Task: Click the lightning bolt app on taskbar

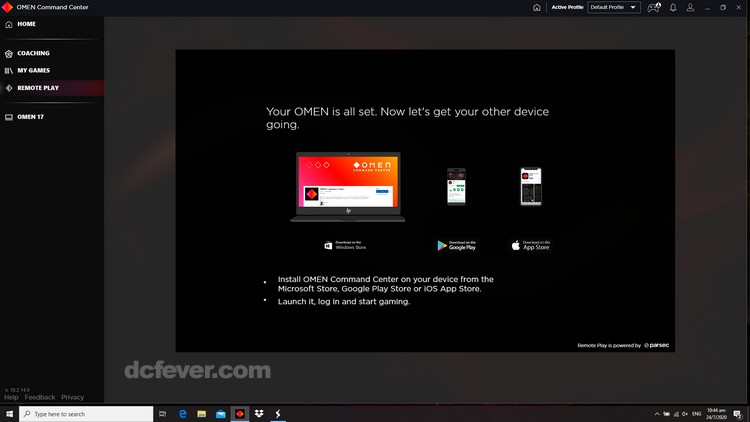Action: pos(278,414)
